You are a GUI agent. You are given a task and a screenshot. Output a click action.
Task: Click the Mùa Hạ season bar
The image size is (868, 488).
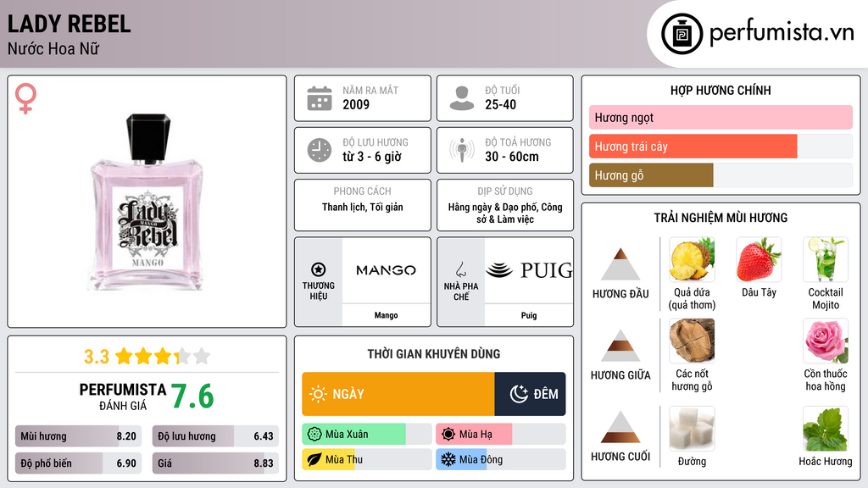tap(501, 435)
